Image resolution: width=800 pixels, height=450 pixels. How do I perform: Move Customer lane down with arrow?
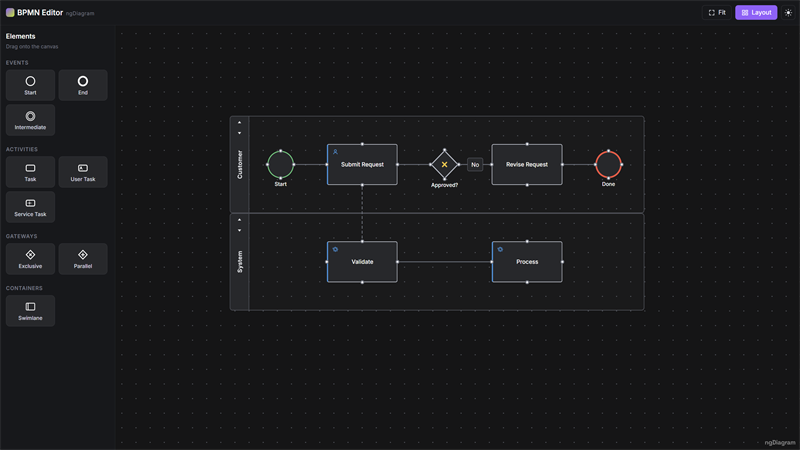pos(239,133)
